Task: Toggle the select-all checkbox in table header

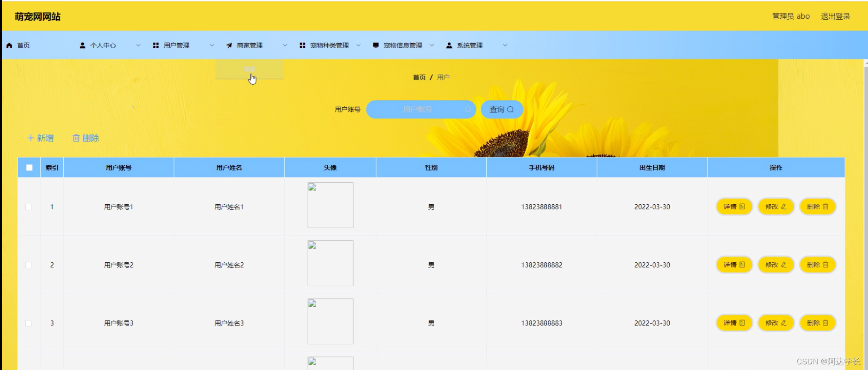Action: 29,168
